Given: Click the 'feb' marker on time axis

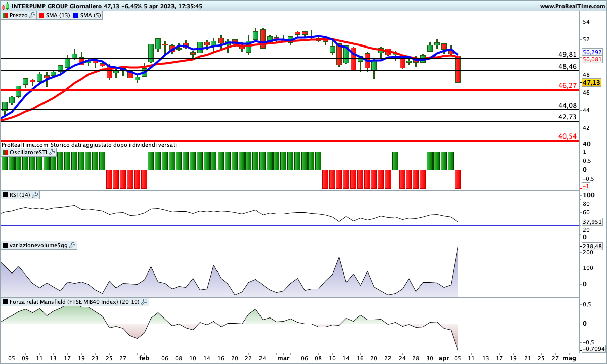Looking at the screenshot, I should click(x=144, y=358).
